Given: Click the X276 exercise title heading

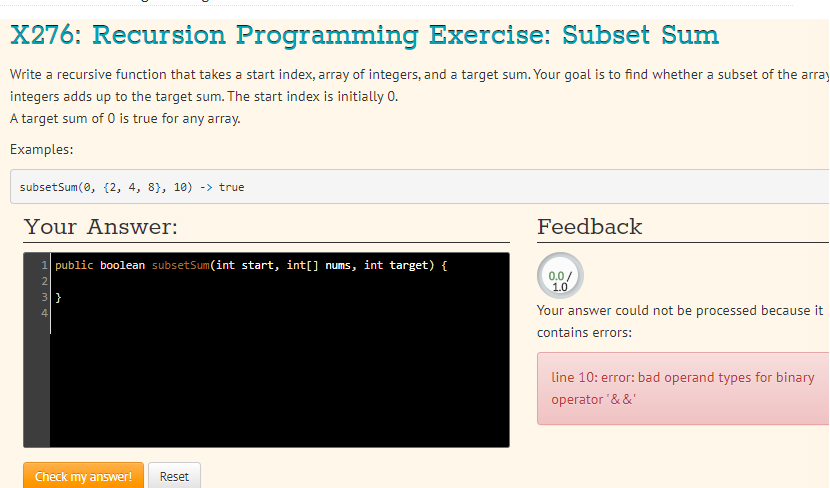Looking at the screenshot, I should coord(364,35).
